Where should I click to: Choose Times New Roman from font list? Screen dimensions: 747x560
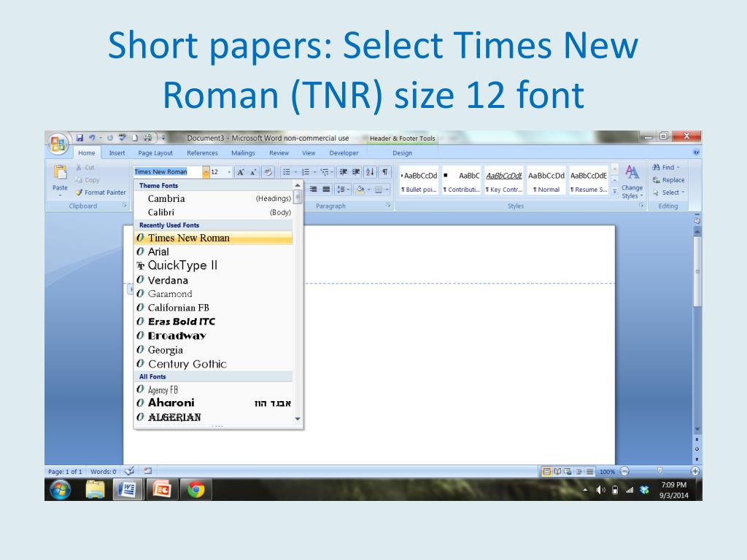click(x=214, y=238)
